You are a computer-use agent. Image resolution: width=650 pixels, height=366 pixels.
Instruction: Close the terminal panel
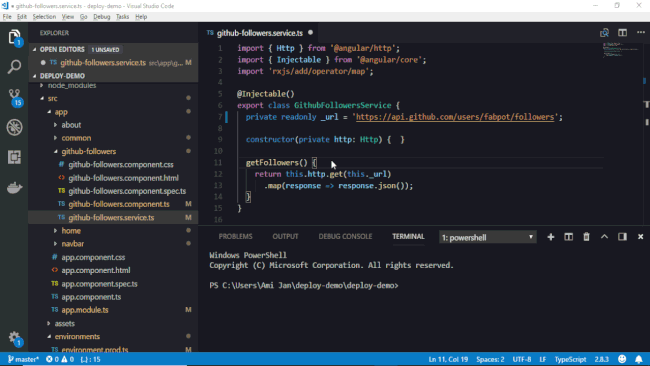click(640, 237)
